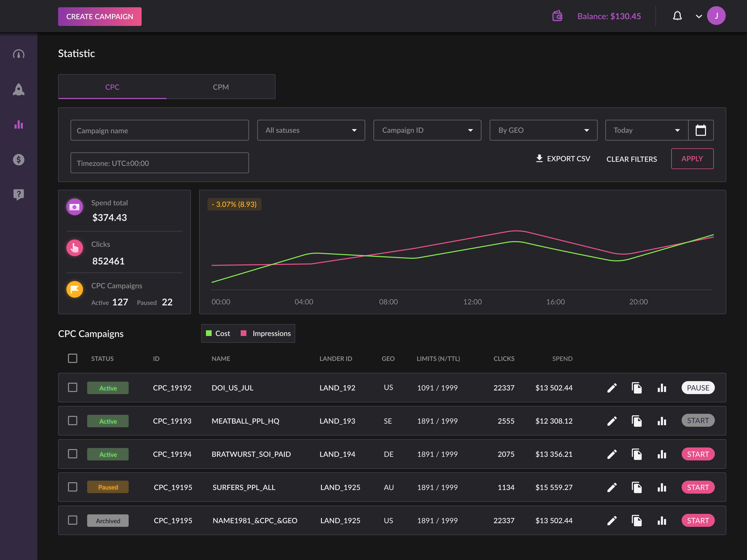Check the CPC_19192 campaign row checkbox
The height and width of the screenshot is (560, 747).
[73, 388]
